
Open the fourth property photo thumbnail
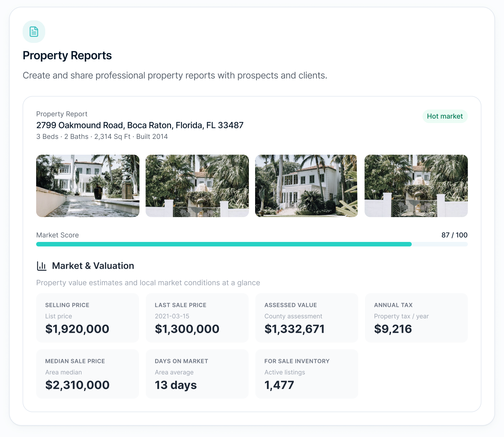pos(416,186)
